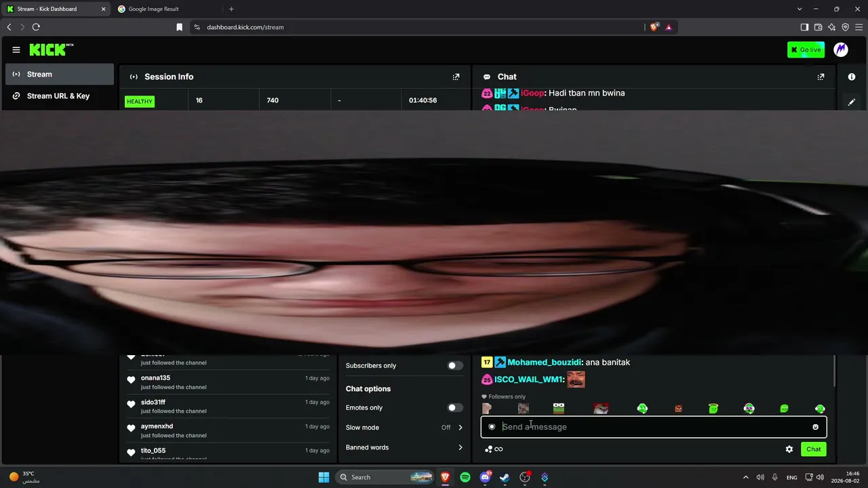Pop out the Chat panel
The height and width of the screenshot is (488, 868).
pos(821,77)
